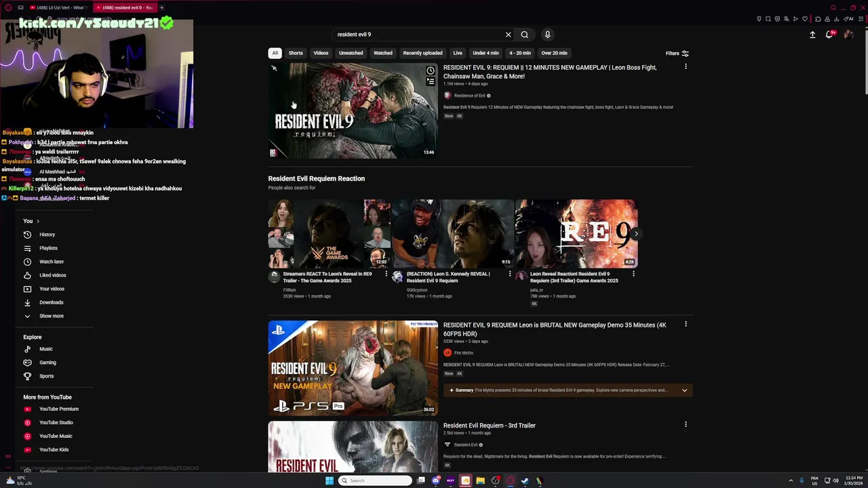Open the 12 MINUTES NEW GAMEPLAY video title
This screenshot has width=868, height=488.
coord(550,72)
